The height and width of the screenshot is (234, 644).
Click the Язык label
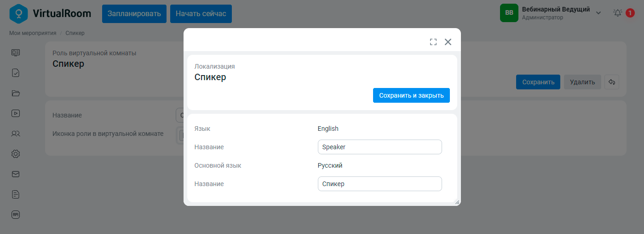click(202, 129)
